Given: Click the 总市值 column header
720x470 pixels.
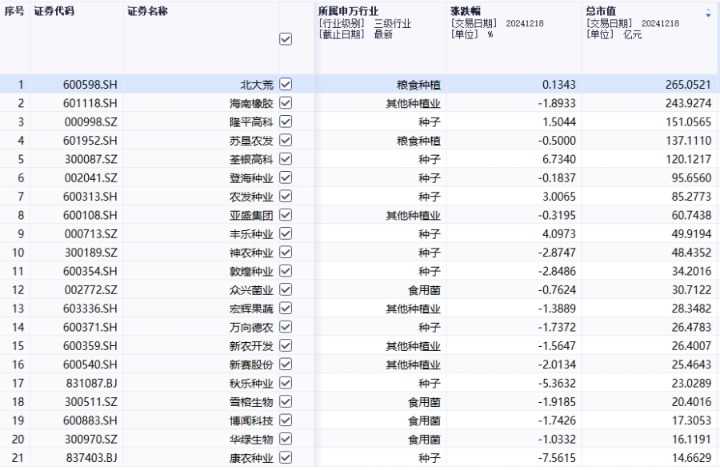Looking at the screenshot, I should [x=600, y=9].
